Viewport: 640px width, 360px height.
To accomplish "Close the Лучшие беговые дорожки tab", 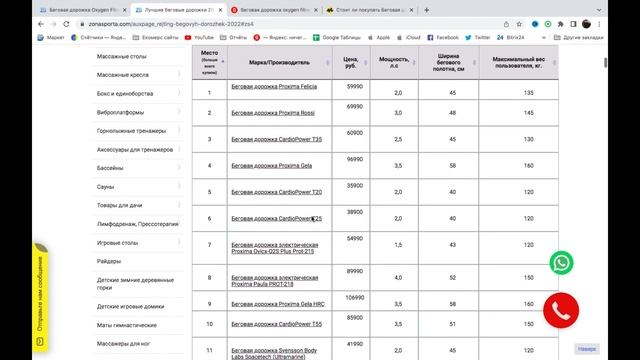I will (x=220, y=10).
